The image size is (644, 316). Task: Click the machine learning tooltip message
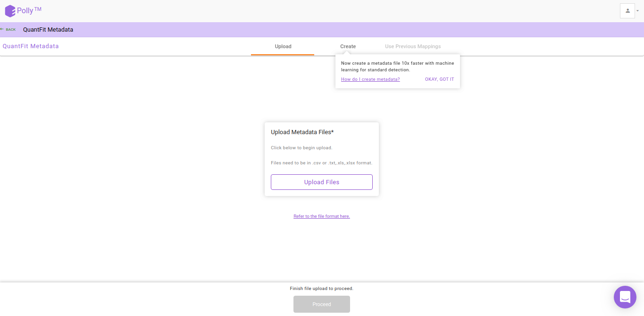coord(398,67)
